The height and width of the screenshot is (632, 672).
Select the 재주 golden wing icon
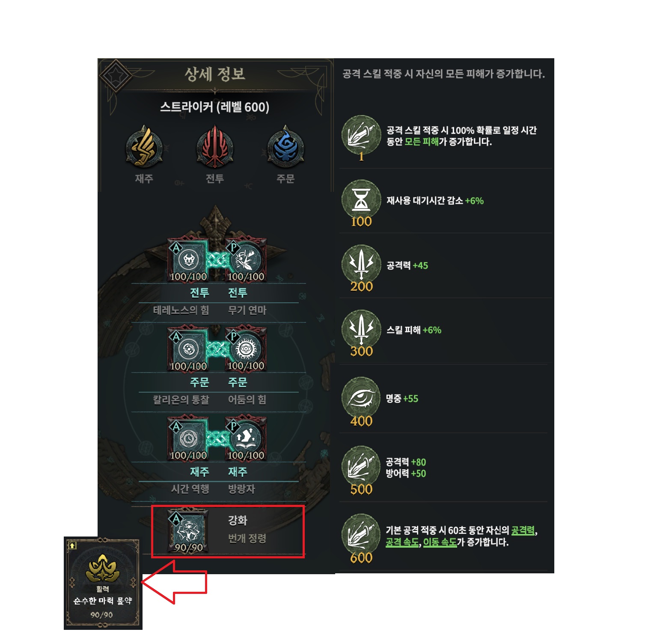pyautogui.click(x=144, y=147)
